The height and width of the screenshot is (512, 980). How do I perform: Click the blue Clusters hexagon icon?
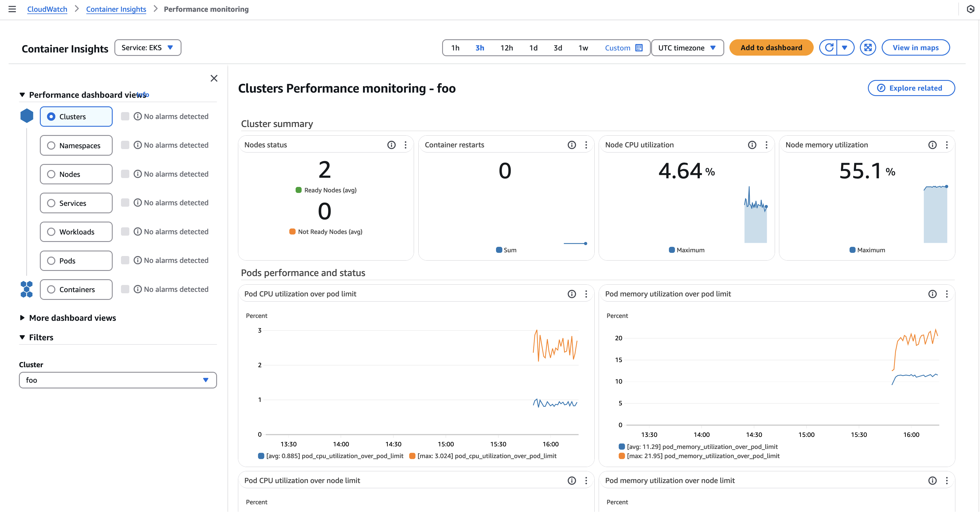[27, 116]
